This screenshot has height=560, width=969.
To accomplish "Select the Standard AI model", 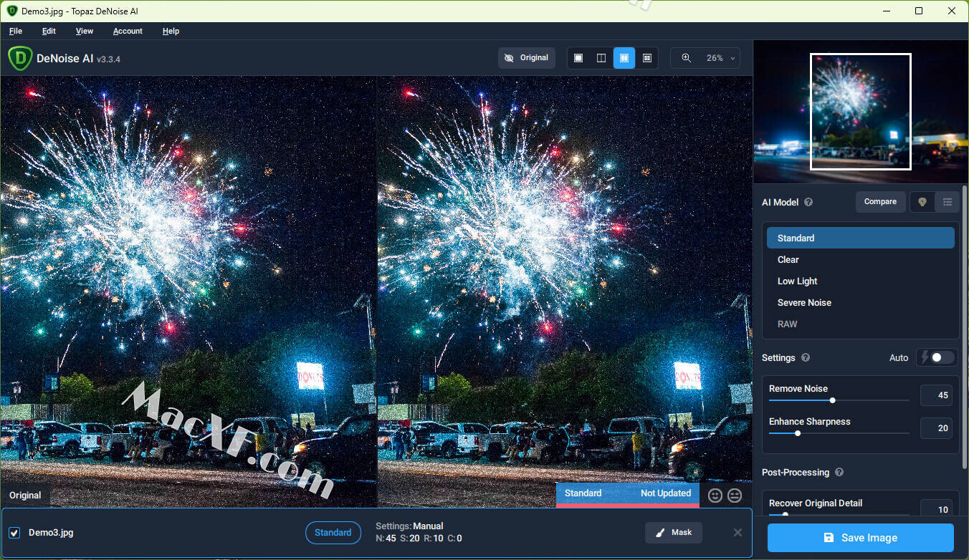I will click(860, 238).
